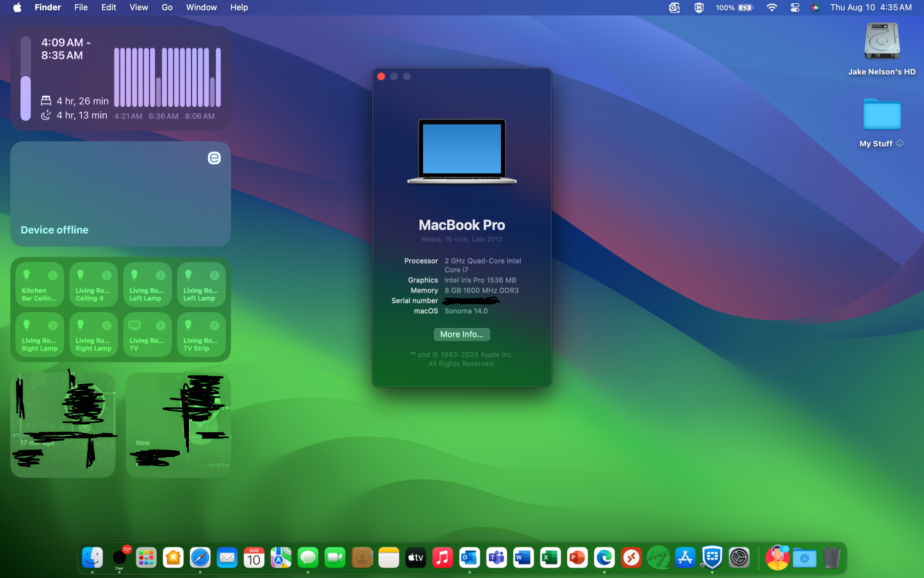Click the support agent icon in Dock

[x=778, y=558]
